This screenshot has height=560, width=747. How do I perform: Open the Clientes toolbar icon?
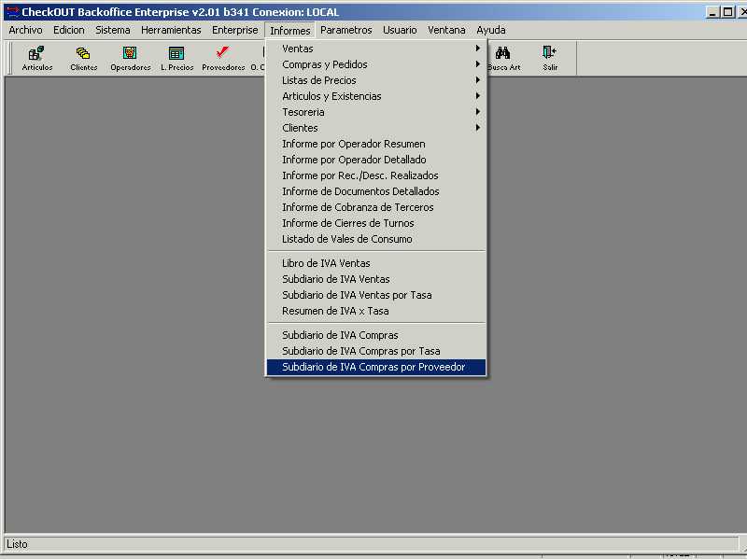(x=83, y=58)
